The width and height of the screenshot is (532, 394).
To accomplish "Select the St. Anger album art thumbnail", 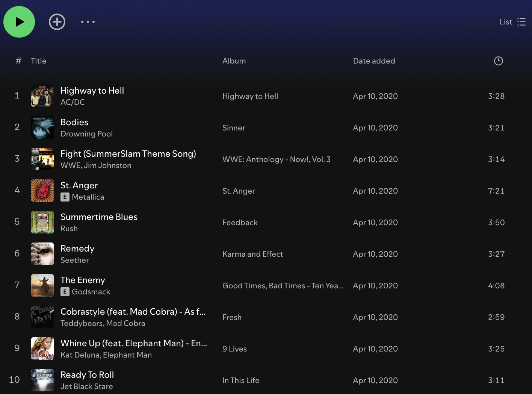I will pos(42,191).
